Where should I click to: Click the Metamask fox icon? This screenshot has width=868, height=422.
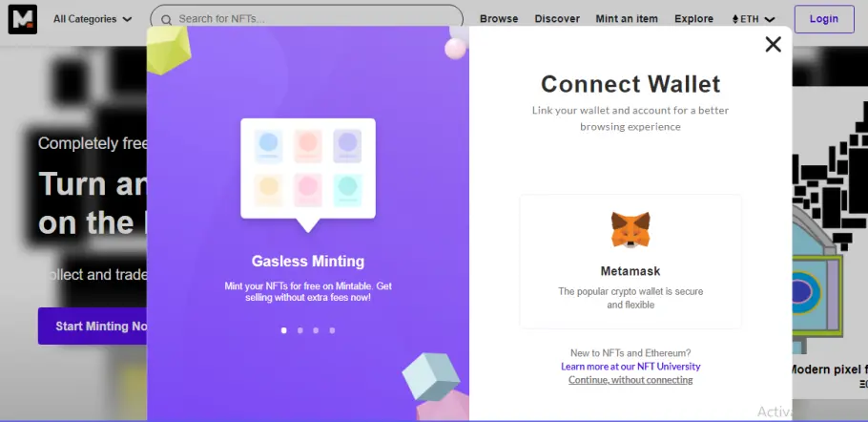point(630,230)
